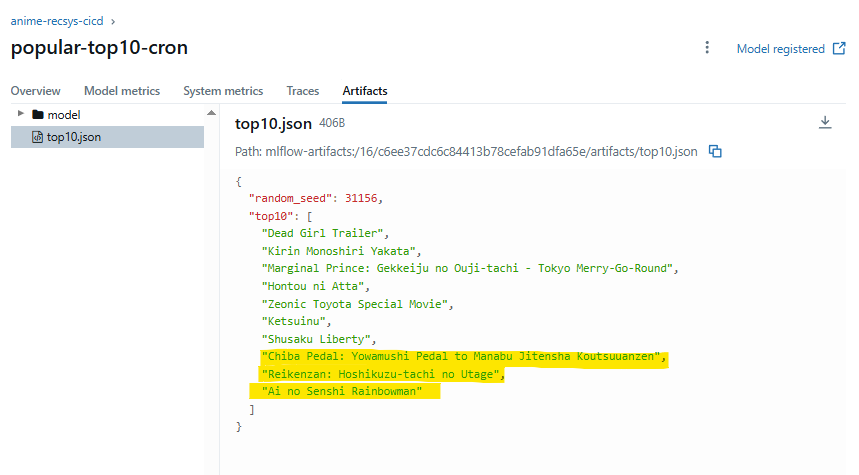The image size is (859, 475).
Task: Click the tree panel scroll-up arrow
Action: [x=211, y=113]
